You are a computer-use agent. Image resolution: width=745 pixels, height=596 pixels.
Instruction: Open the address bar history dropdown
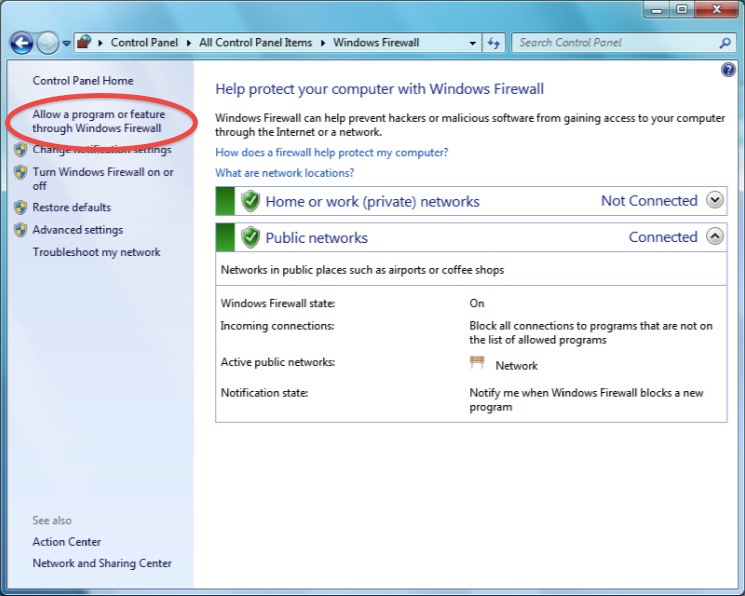point(472,43)
